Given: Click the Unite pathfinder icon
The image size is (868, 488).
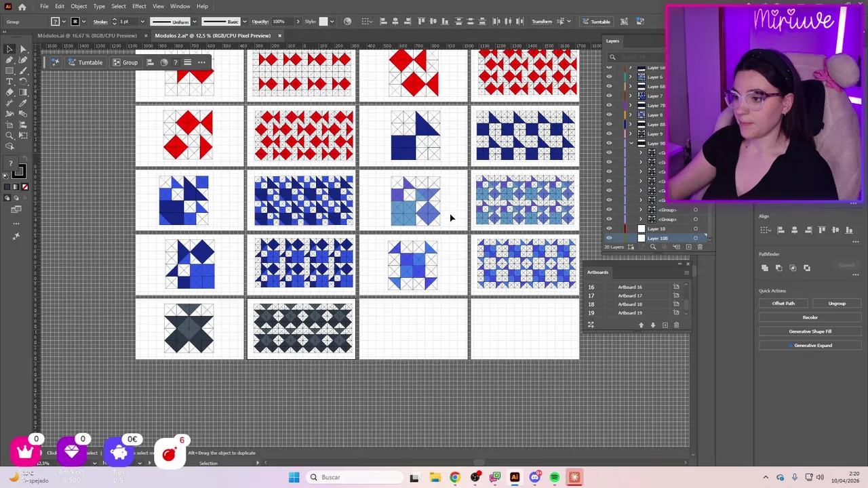Looking at the screenshot, I should point(765,268).
